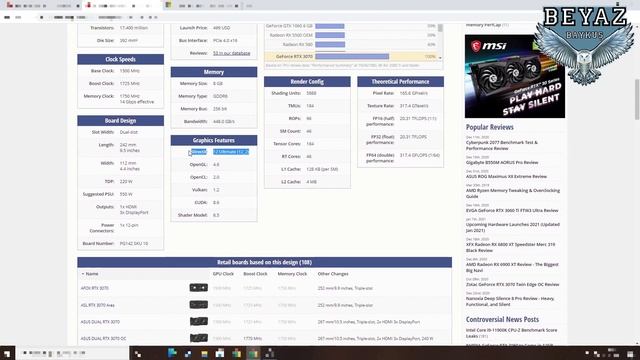Open Cyberpunk 2077 Benchmark Test review
Viewport: 640px width, 360px height.
(502, 145)
